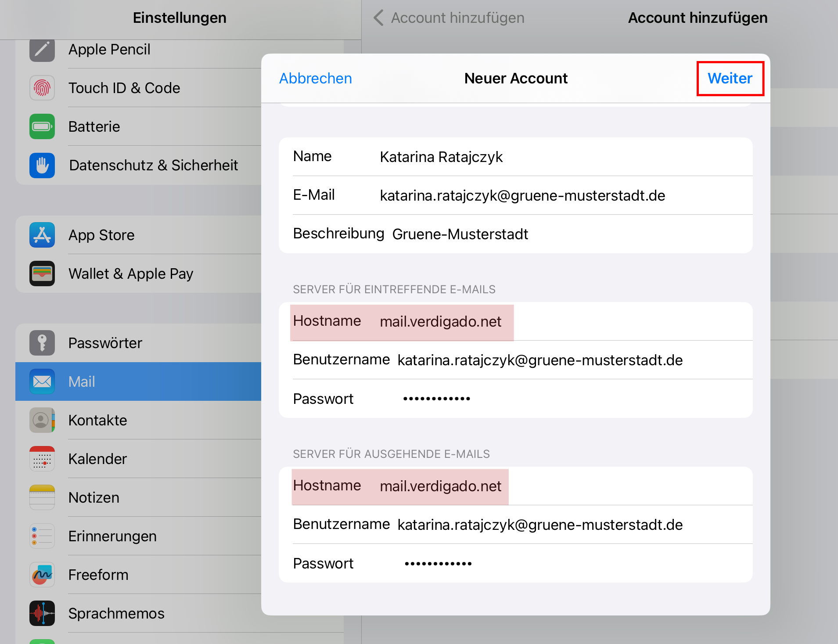Image resolution: width=838 pixels, height=644 pixels.
Task: Tap the Kalender icon
Action: point(42,459)
